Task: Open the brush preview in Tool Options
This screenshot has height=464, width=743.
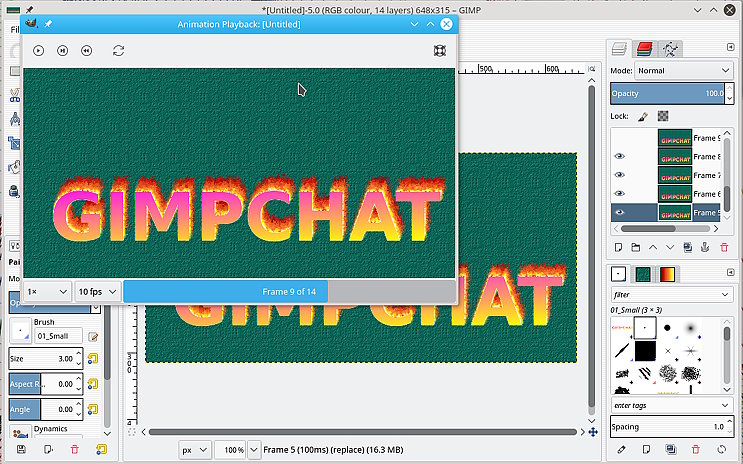Action: (20, 331)
